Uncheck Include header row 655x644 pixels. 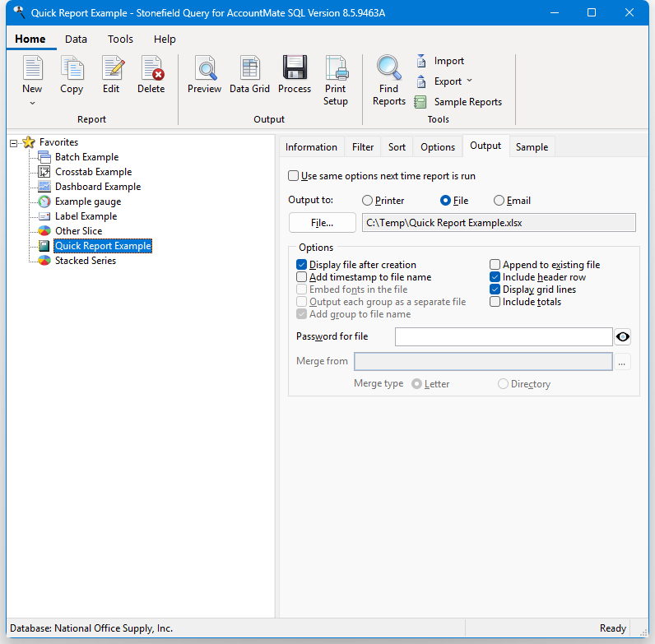click(495, 277)
